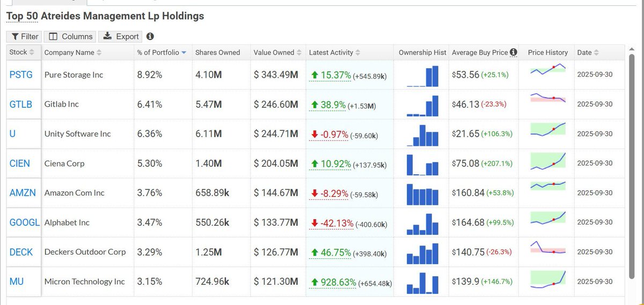Image resolution: width=644 pixels, height=305 pixels.
Task: Open the PSTG ticker link
Action: (21, 75)
